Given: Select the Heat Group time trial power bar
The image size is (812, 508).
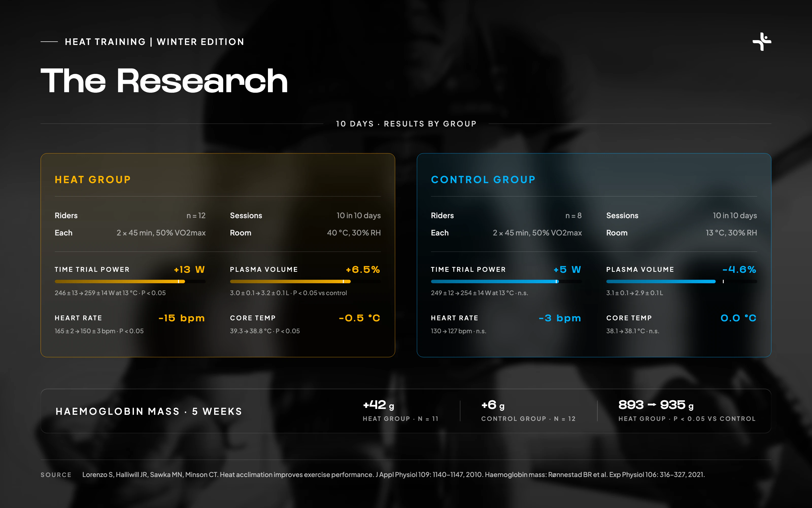Looking at the screenshot, I should pos(130,281).
